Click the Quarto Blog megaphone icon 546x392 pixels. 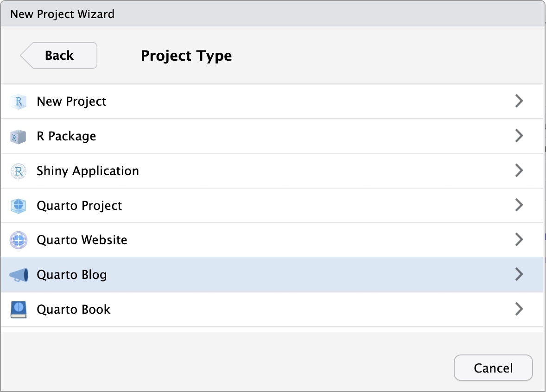19,275
